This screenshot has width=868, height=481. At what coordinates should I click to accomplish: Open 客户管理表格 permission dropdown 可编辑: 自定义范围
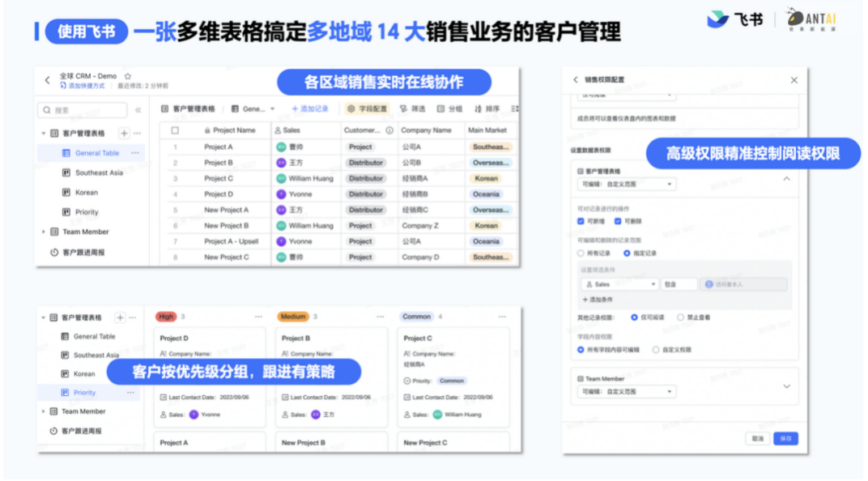[x=626, y=185]
